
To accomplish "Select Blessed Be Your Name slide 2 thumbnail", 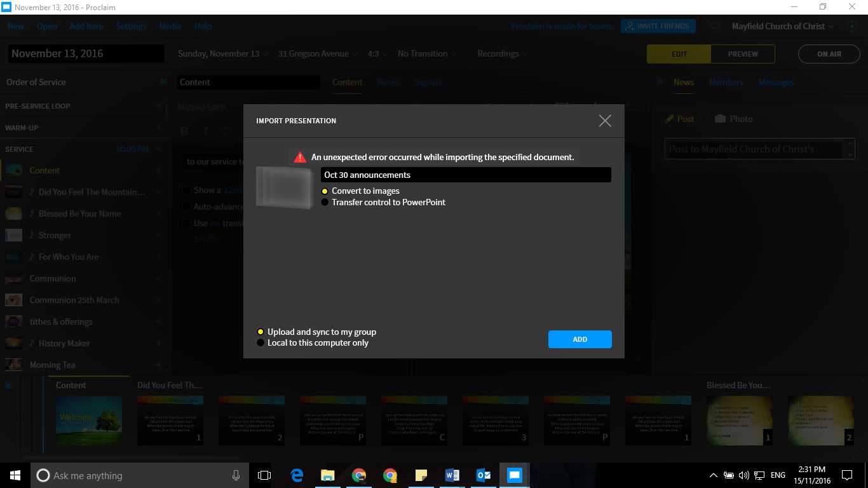I will 821,419.
